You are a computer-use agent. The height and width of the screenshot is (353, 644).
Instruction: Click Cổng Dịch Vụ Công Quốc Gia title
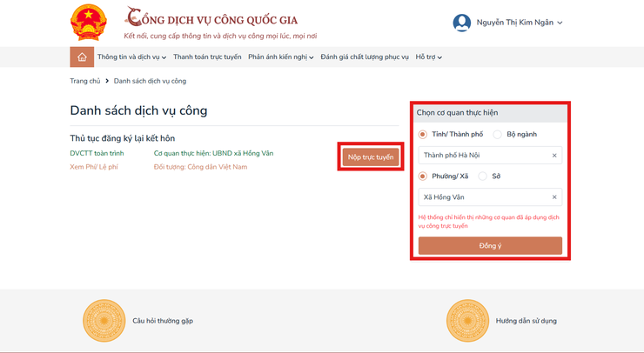pyautogui.click(x=211, y=17)
